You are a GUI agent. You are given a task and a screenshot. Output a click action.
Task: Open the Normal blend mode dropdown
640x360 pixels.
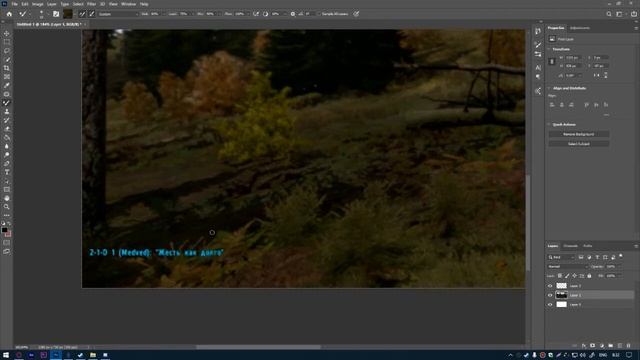click(x=567, y=267)
